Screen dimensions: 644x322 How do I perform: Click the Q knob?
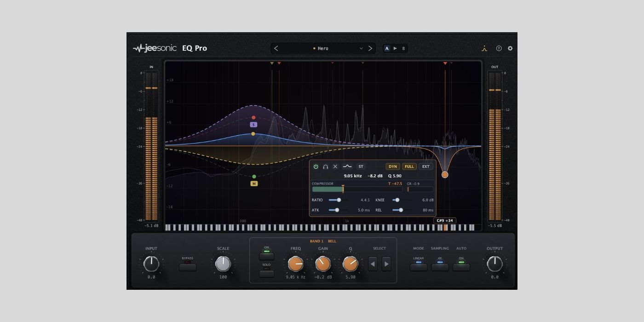[x=351, y=264]
